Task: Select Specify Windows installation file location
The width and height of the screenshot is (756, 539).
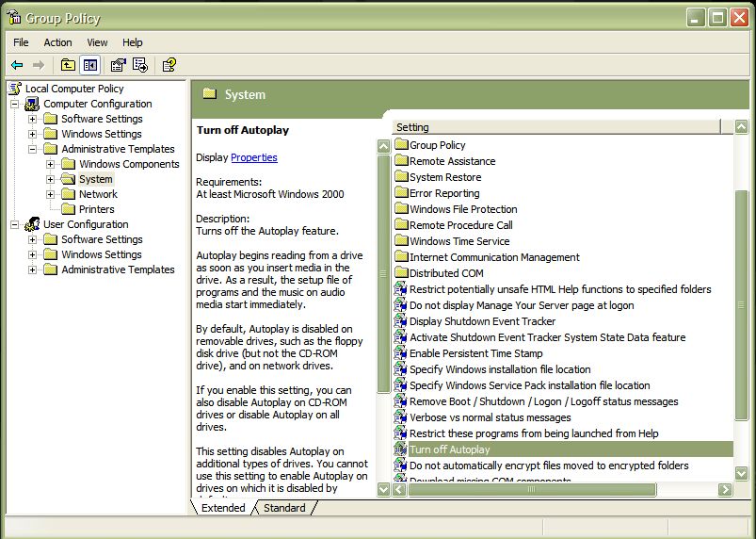Action: (x=492, y=369)
